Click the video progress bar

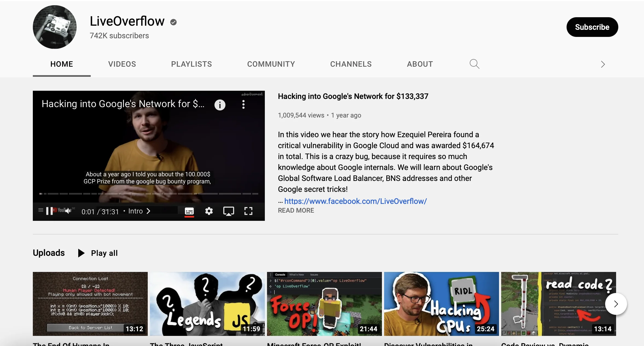(149, 194)
